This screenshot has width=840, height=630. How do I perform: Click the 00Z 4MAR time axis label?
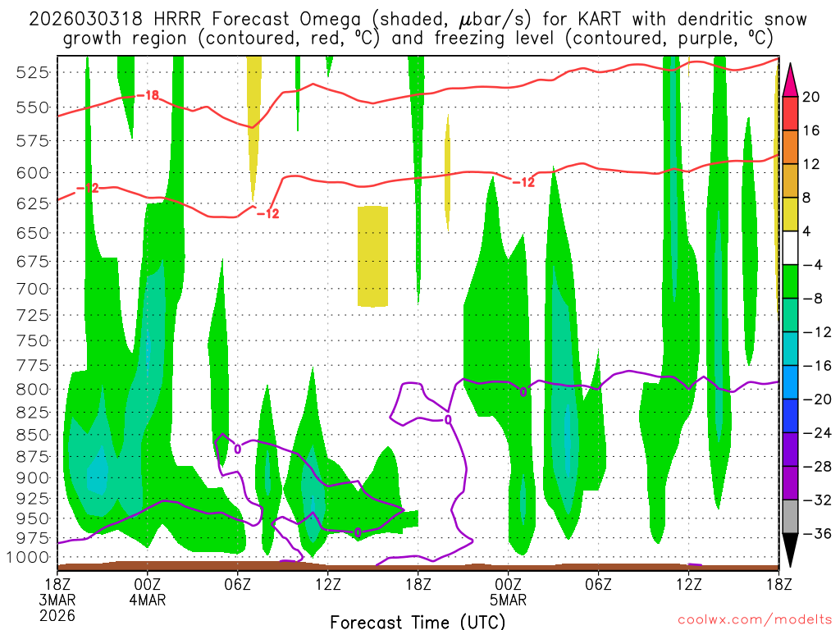point(148,591)
